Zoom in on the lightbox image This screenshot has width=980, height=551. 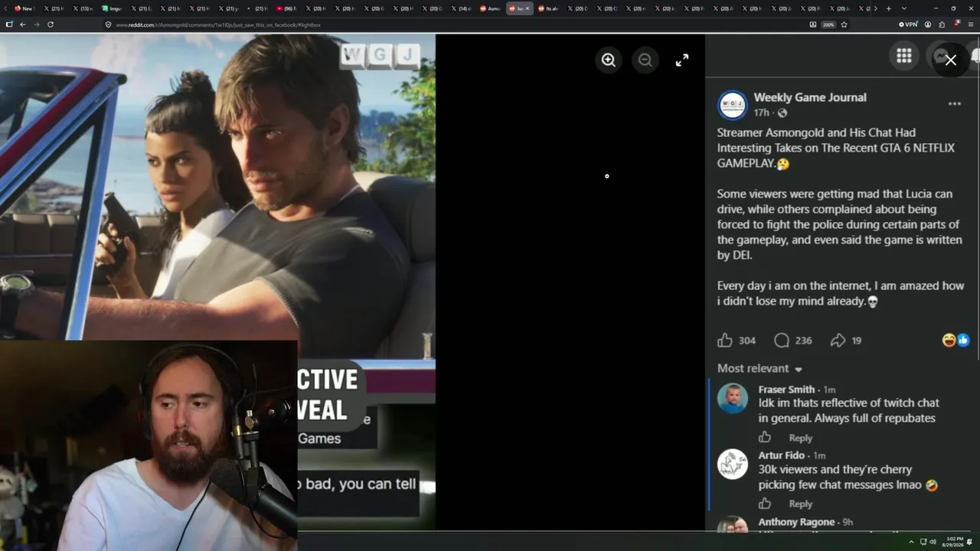(x=609, y=60)
